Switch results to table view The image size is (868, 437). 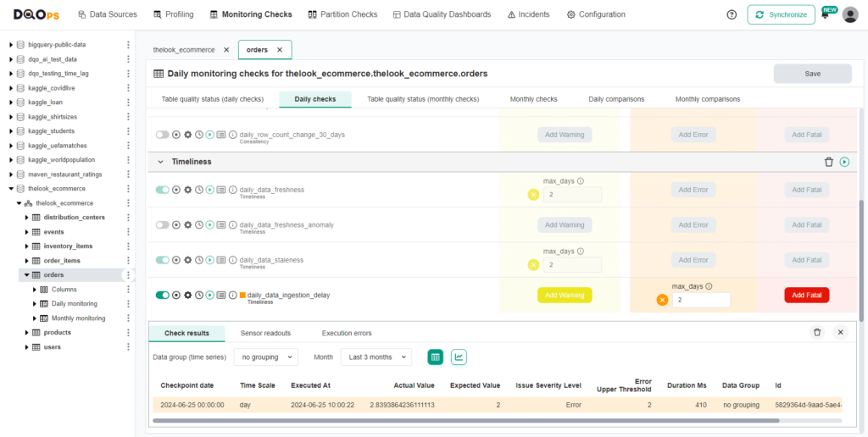pos(436,357)
